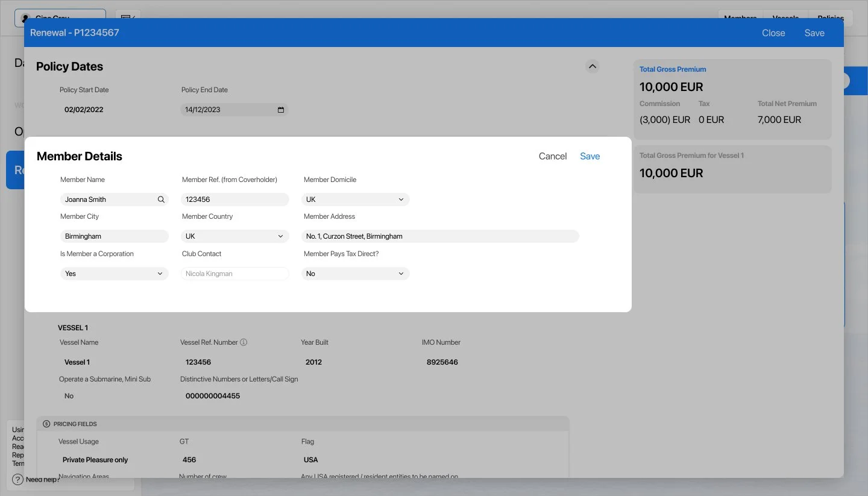Close the Renewal P1234567 dialog
This screenshot has height=496, width=868.
point(773,33)
